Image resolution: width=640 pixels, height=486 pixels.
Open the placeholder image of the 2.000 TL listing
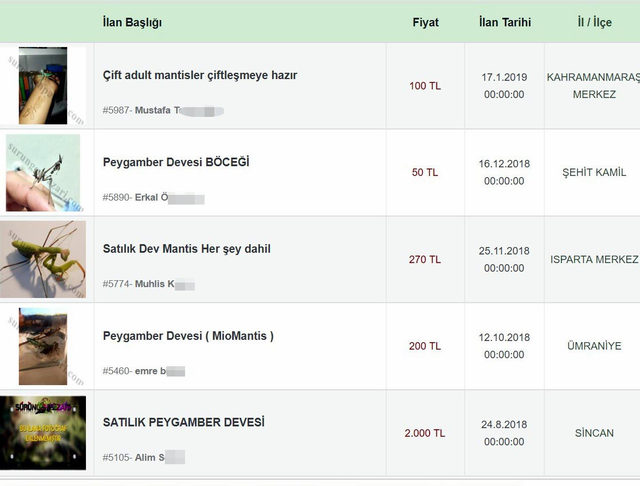click(x=43, y=433)
